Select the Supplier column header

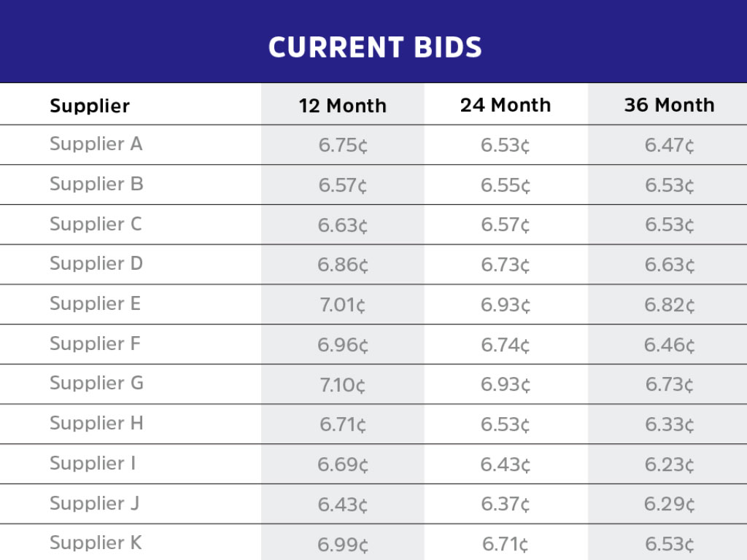click(90, 106)
